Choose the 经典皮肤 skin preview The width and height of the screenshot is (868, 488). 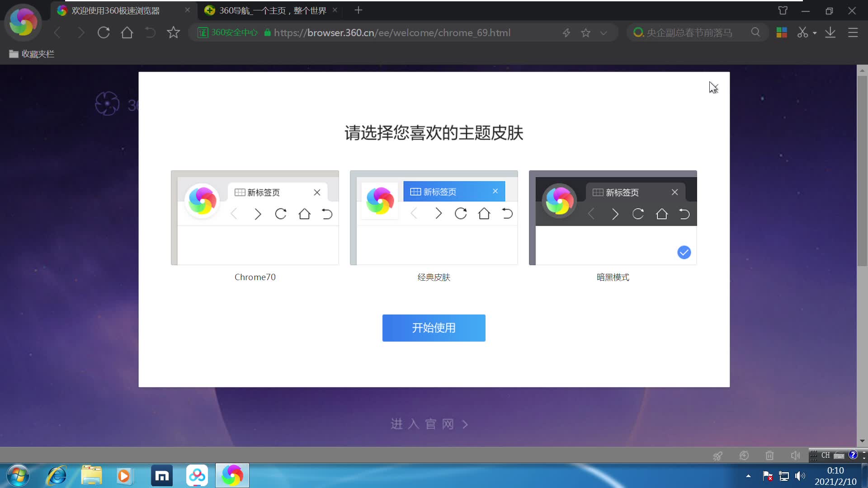(x=434, y=218)
